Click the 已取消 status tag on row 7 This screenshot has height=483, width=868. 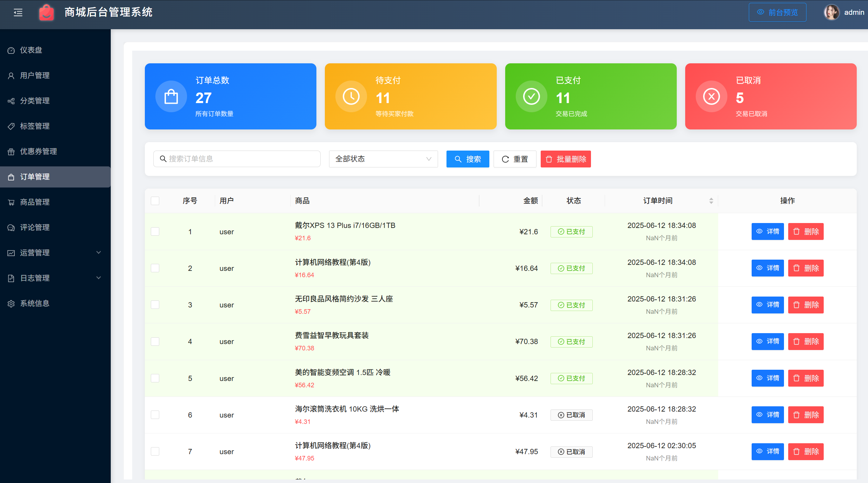coord(571,452)
